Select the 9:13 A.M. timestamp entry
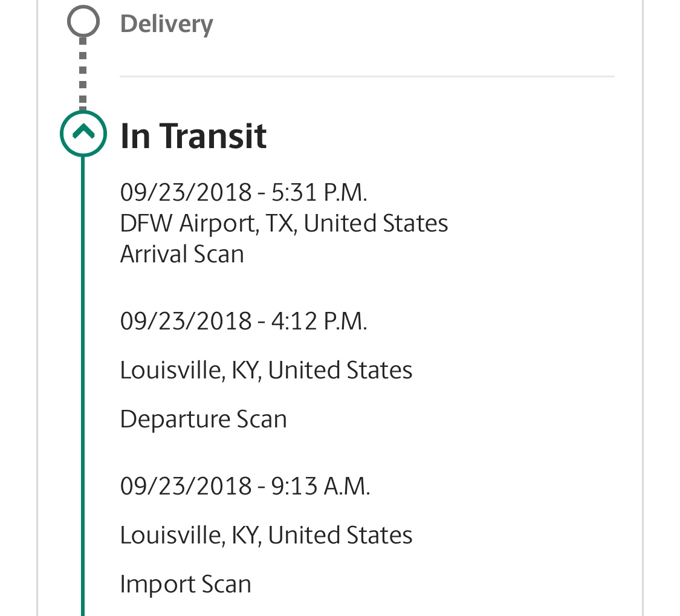The image size is (680, 616). (245, 486)
